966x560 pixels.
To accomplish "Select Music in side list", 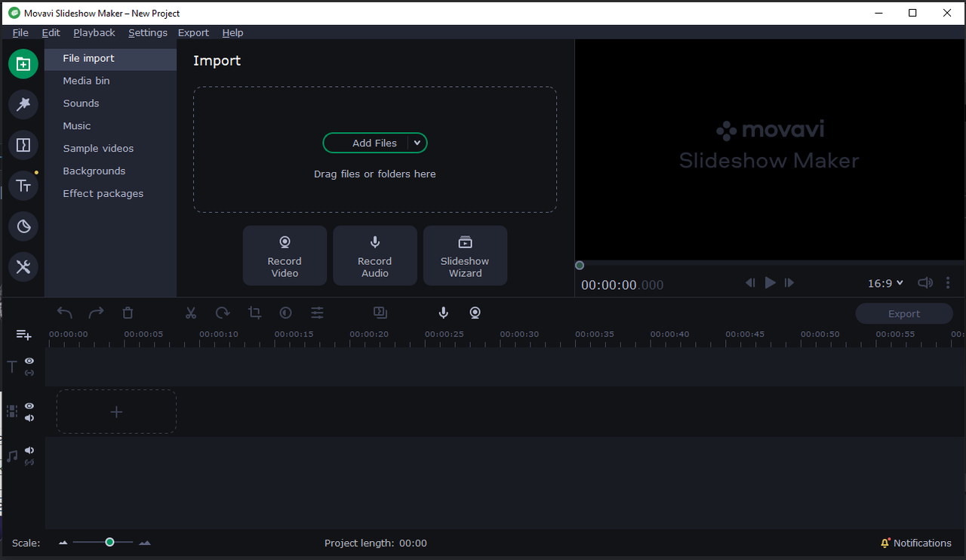I will (110, 126).
